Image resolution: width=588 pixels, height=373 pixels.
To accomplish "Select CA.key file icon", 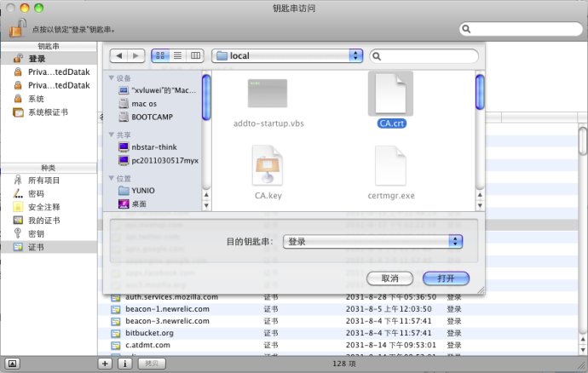I will coord(268,165).
